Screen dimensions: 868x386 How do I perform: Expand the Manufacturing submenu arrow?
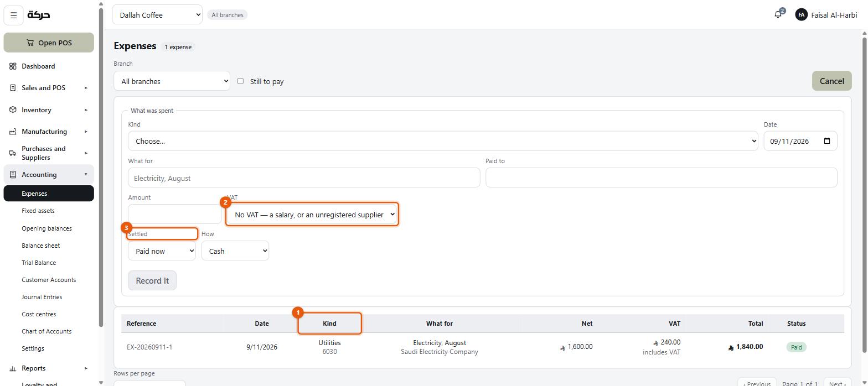[86, 132]
